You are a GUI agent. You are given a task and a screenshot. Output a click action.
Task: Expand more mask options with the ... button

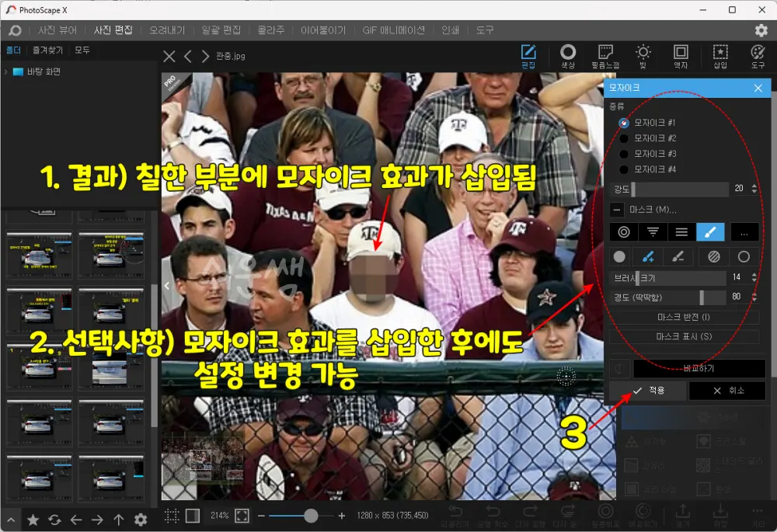click(744, 231)
